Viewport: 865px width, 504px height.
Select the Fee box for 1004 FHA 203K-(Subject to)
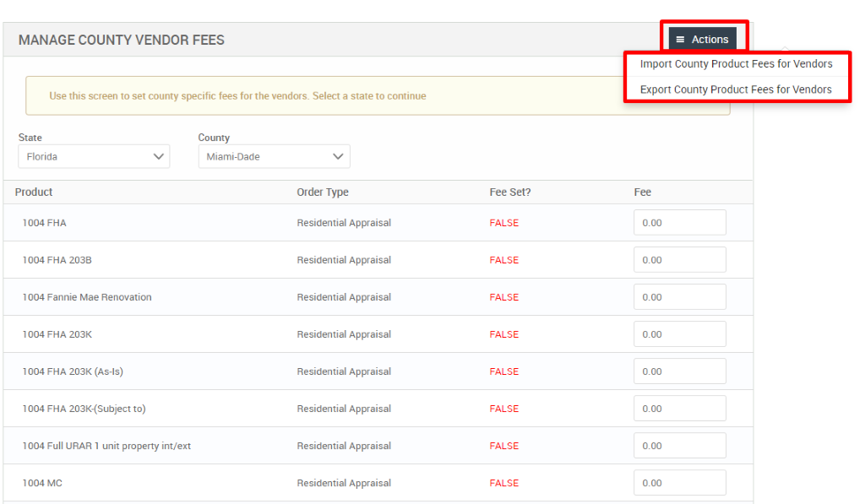click(x=679, y=408)
